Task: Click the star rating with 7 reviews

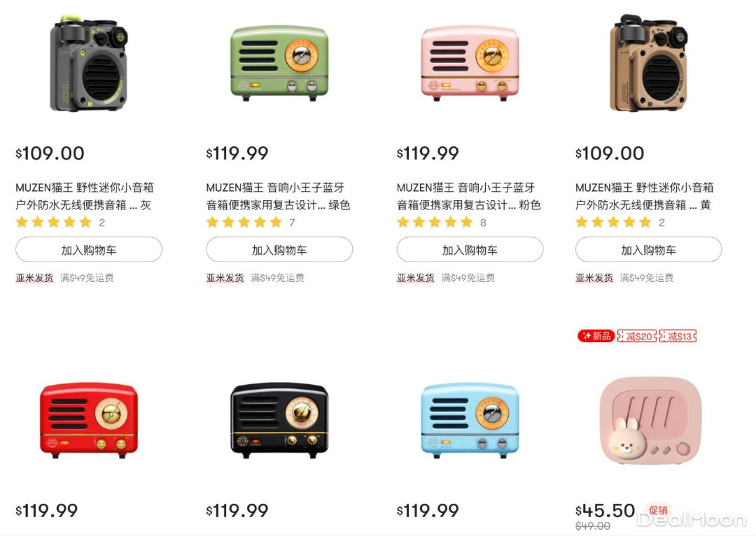Action: point(251,223)
